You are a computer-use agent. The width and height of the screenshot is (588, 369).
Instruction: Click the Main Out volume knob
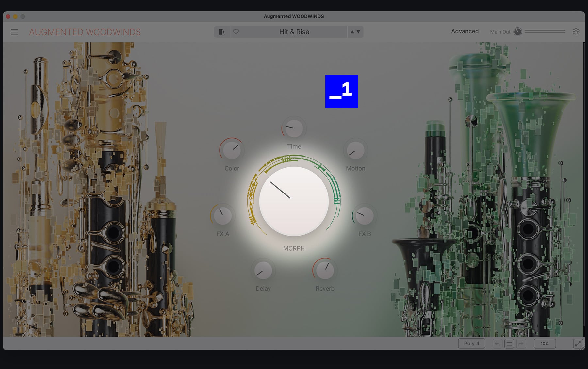517,32
